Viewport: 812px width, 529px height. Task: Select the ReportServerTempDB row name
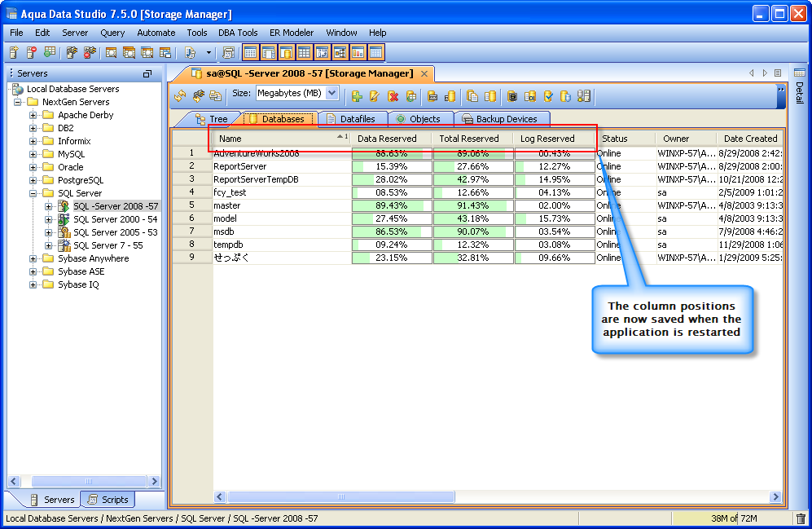pos(256,180)
